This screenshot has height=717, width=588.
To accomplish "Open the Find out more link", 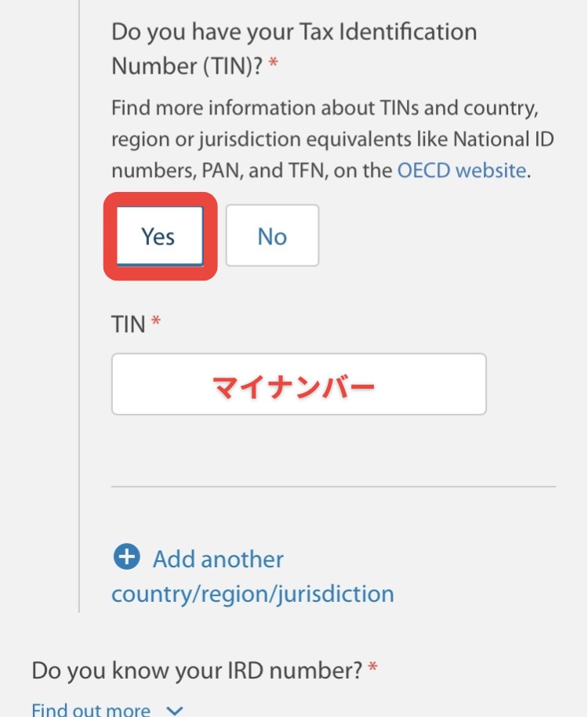I will [x=91, y=710].
